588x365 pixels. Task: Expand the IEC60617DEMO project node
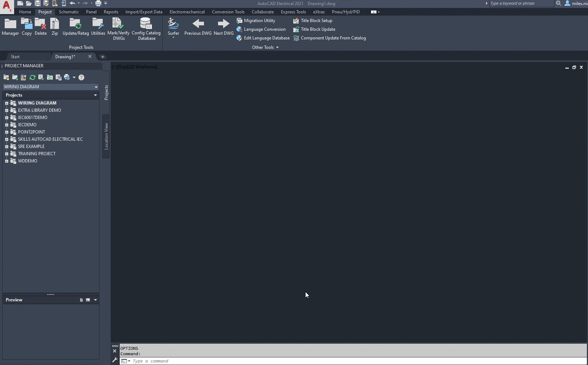point(7,118)
